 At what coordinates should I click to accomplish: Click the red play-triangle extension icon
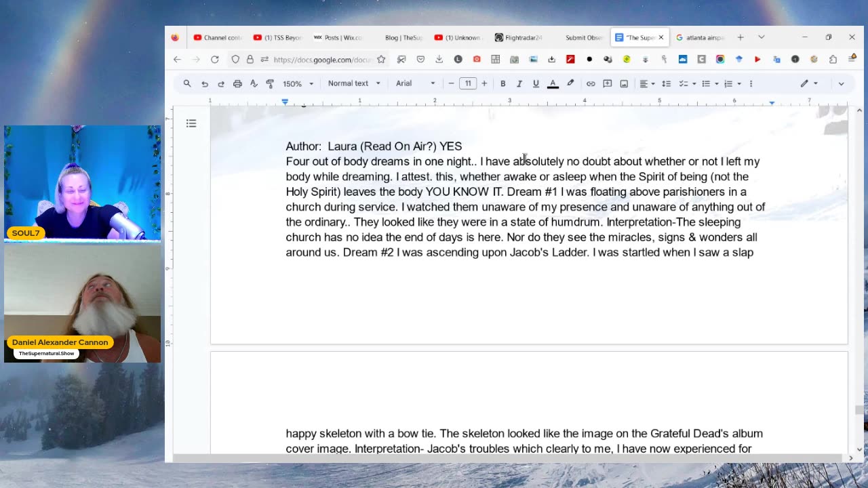pyautogui.click(x=757, y=60)
